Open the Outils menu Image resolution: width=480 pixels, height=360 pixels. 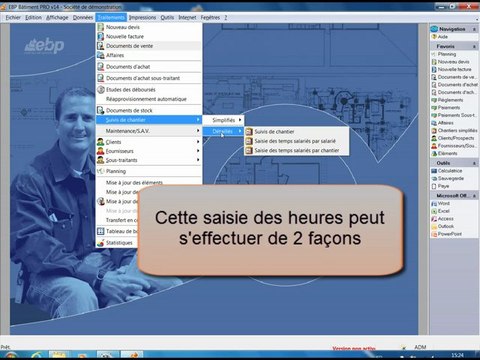[167, 17]
